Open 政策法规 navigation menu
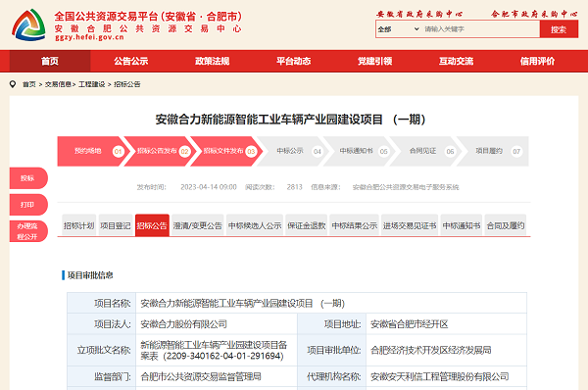The image size is (588, 390). point(213,61)
